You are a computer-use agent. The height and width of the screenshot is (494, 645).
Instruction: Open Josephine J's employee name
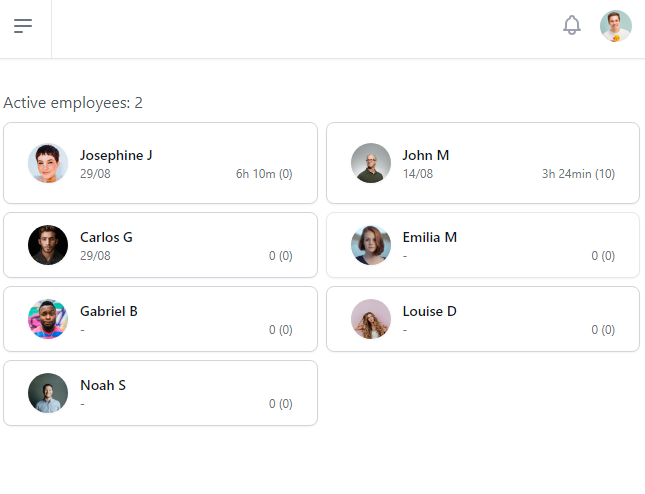(116, 155)
